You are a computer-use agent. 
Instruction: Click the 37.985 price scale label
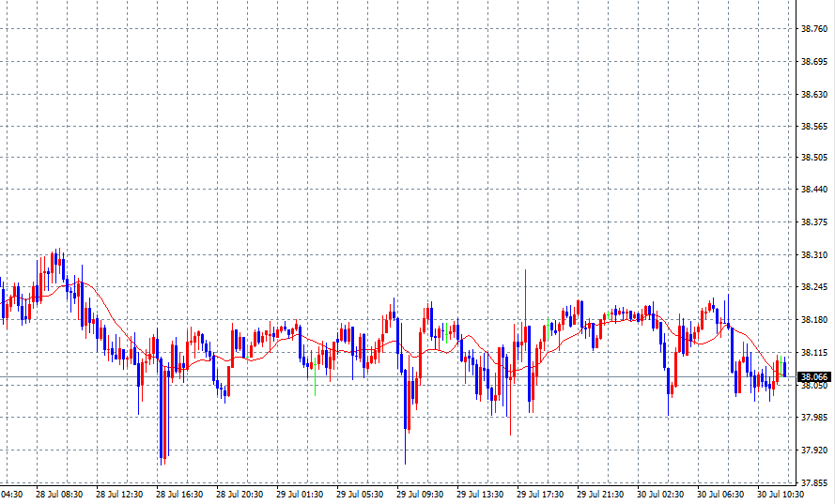813,418
